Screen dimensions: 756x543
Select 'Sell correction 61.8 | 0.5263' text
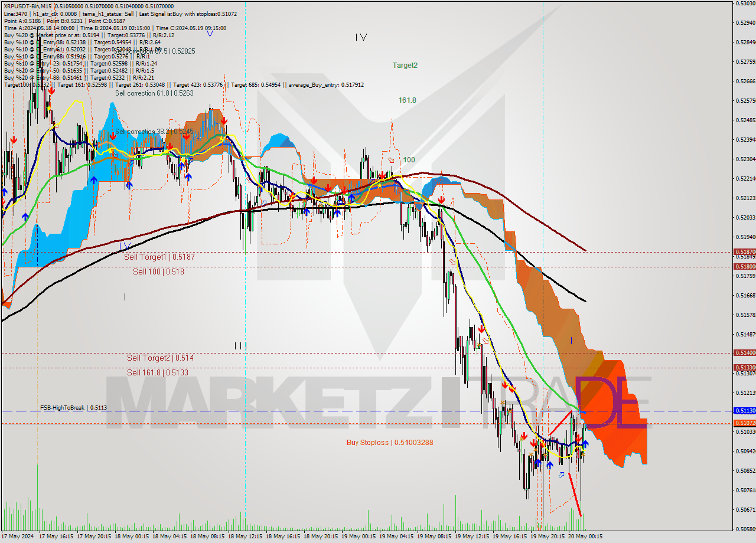coord(154,93)
